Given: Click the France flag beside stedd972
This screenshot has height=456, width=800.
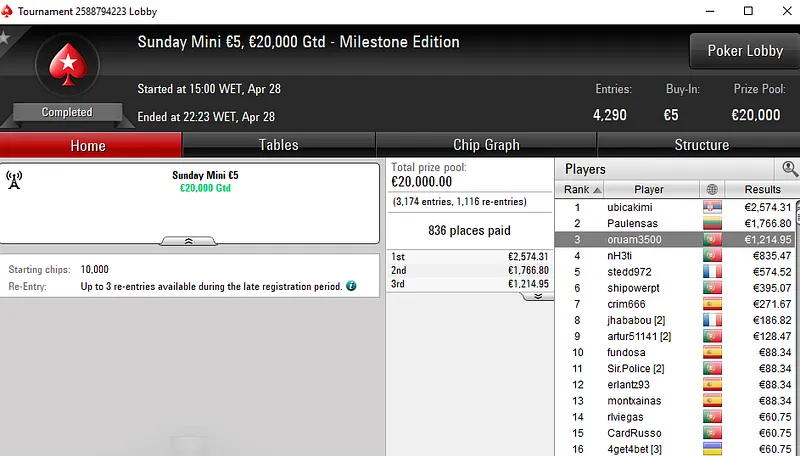Looking at the screenshot, I should click(712, 272).
